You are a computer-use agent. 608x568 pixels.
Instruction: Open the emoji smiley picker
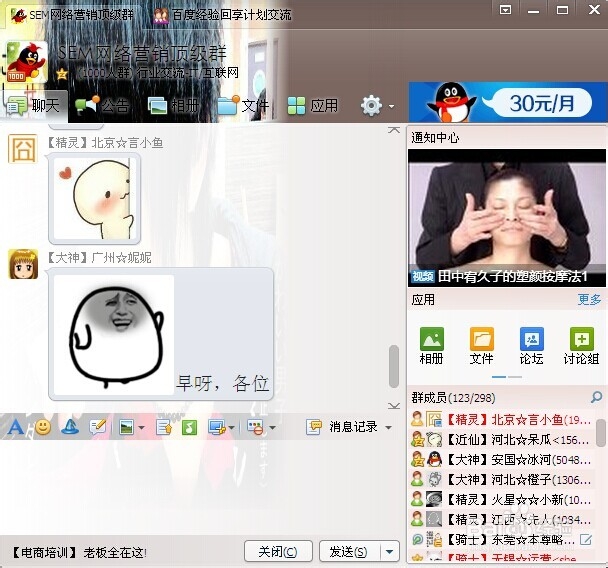coord(43,427)
